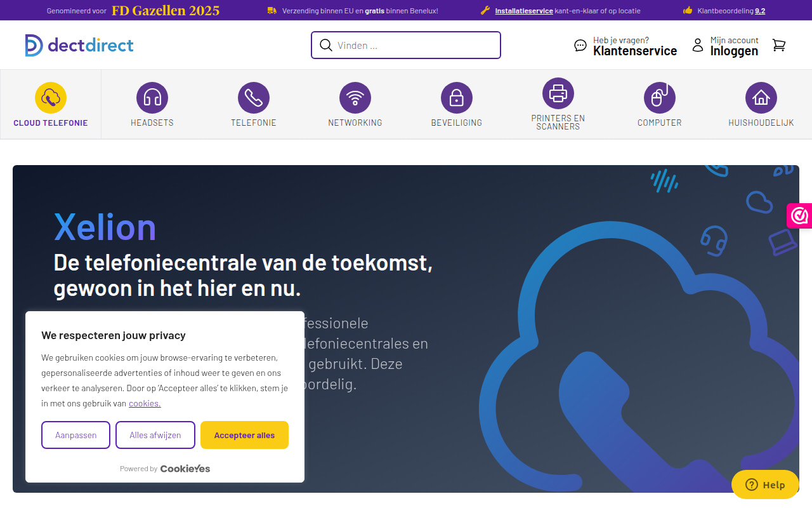Viewport: 812px width, 508px height.
Task: Select the Headsets menu label
Action: (152, 123)
